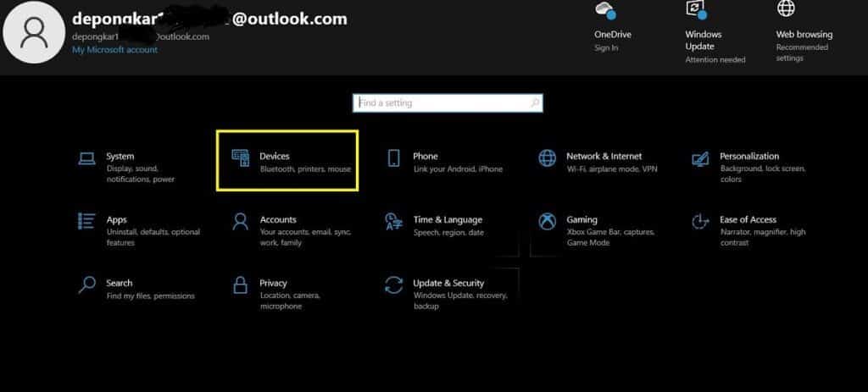Open the Devices keyboard icon
This screenshot has height=392, width=868.
coord(240,158)
